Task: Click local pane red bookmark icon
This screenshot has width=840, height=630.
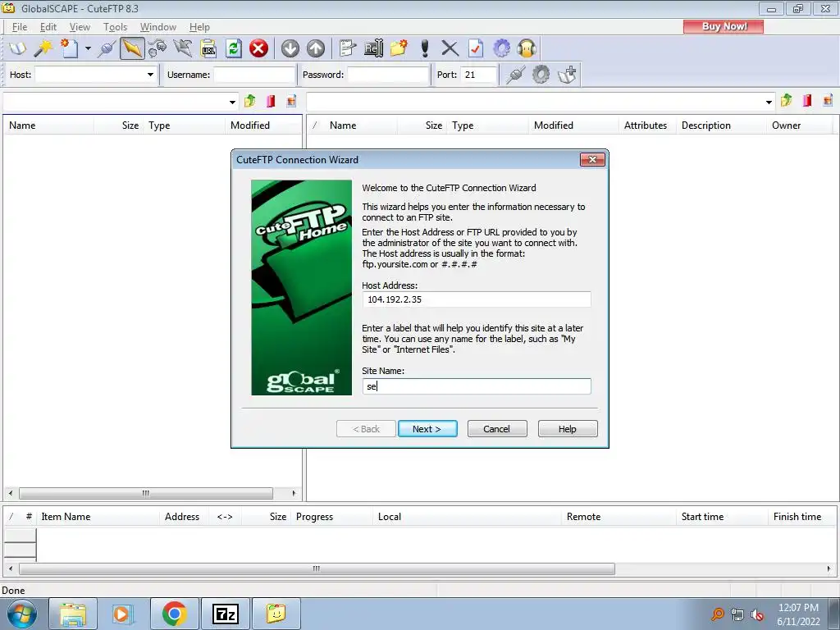Action: pyautogui.click(x=271, y=101)
